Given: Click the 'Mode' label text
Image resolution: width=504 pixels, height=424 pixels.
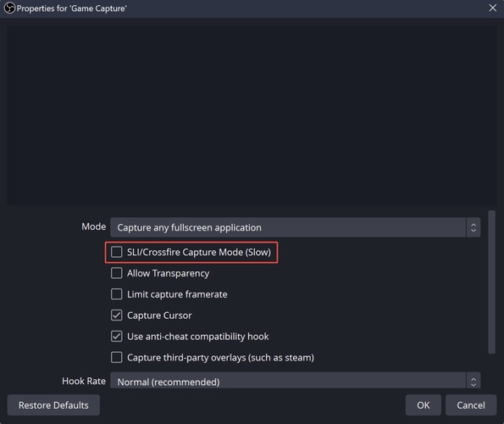Looking at the screenshot, I should (x=93, y=226).
